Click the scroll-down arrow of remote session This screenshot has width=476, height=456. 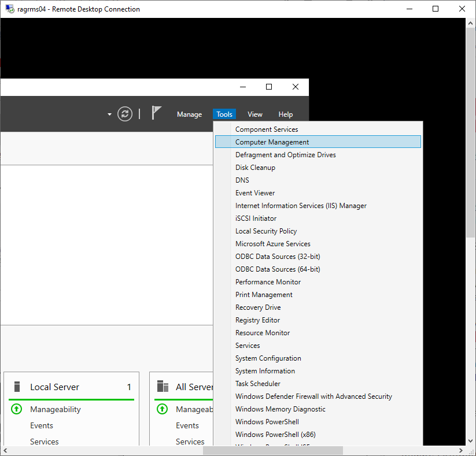click(x=471, y=441)
